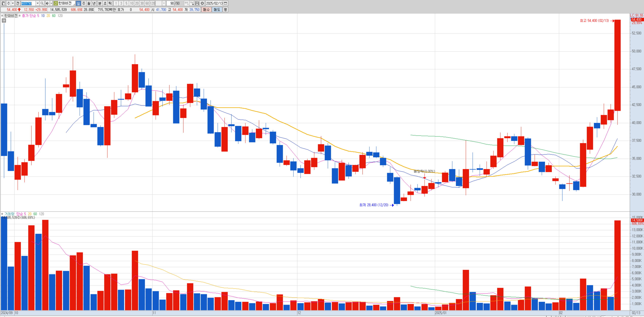This screenshot has height=317, width=644.
Task: Click the 주 market type field
Action: click(9, 3)
